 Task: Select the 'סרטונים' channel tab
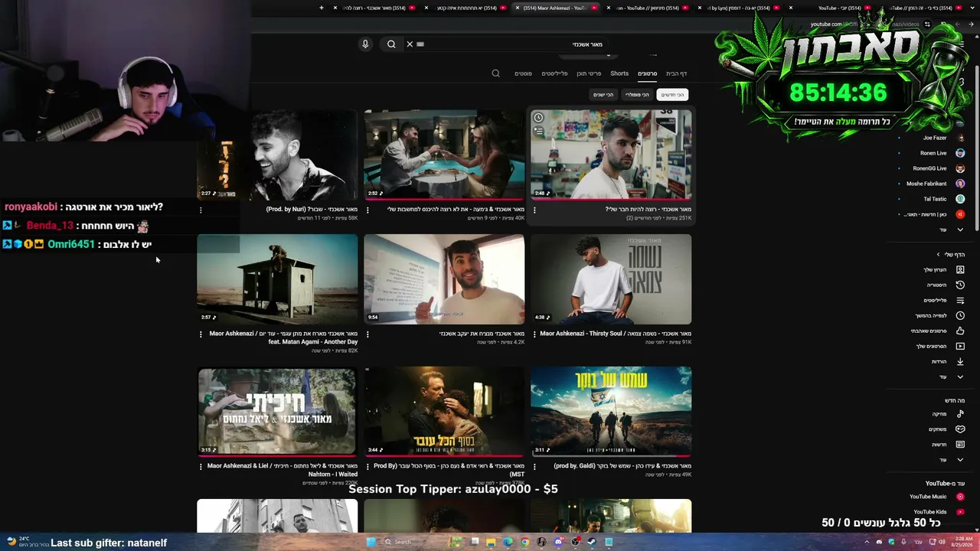click(648, 73)
